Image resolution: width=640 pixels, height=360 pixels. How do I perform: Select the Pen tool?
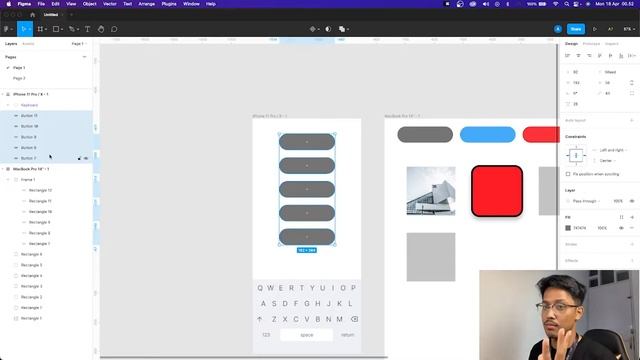(72, 29)
